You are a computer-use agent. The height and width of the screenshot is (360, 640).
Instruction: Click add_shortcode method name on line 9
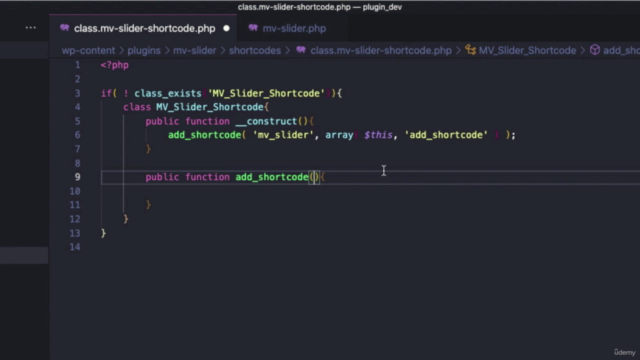(x=272, y=177)
